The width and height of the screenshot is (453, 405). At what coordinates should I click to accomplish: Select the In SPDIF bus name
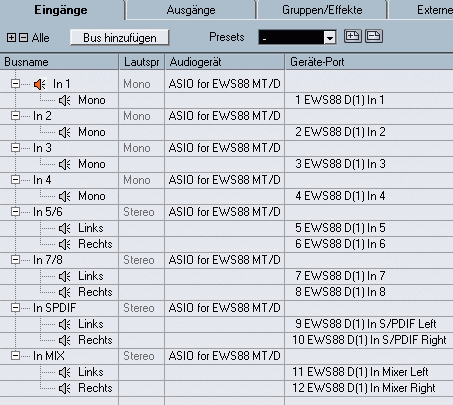pyautogui.click(x=54, y=308)
